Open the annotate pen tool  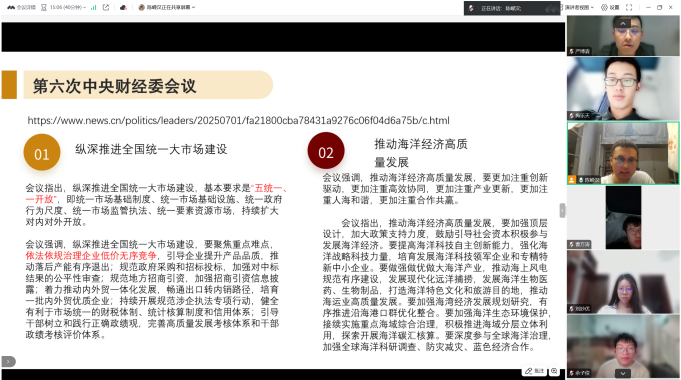point(534,371)
